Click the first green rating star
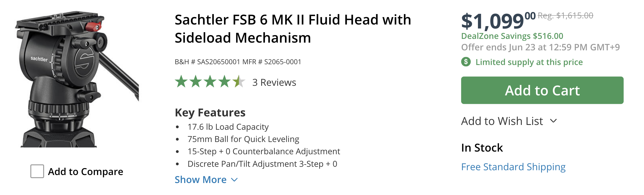The image size is (644, 195). point(181,82)
